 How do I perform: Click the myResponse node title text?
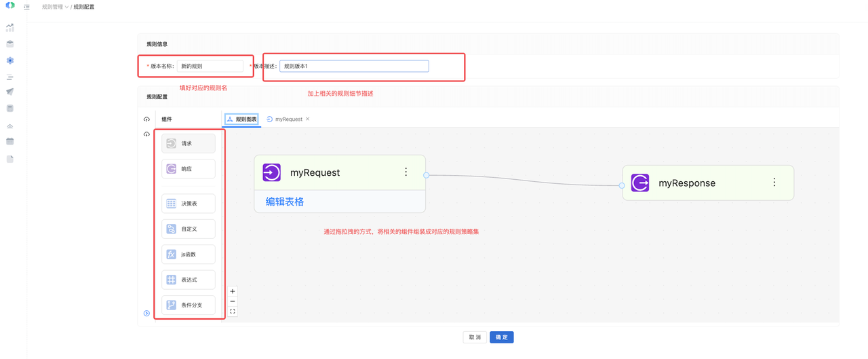[x=687, y=183]
